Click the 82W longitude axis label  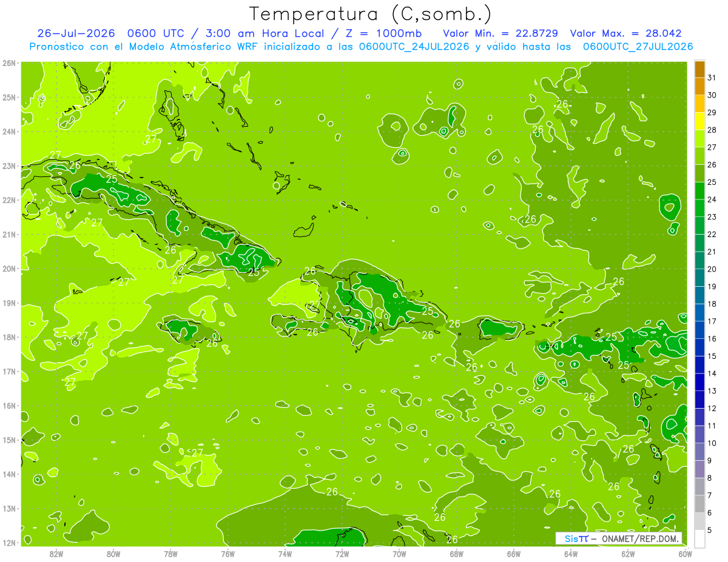(x=56, y=554)
